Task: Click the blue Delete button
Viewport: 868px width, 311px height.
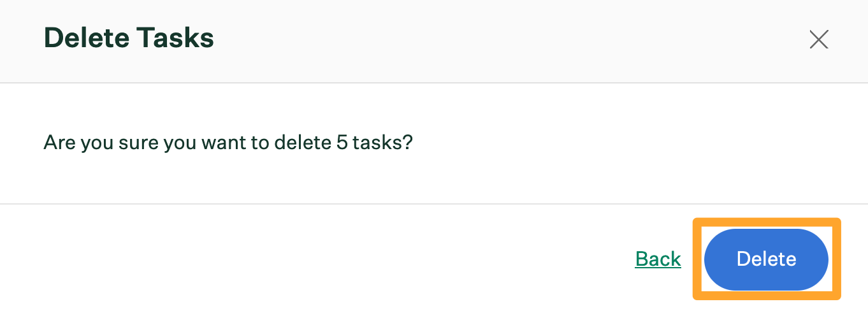Action: (x=766, y=259)
